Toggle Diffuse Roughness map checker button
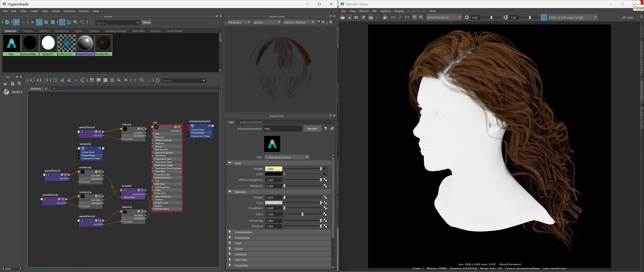 tap(325, 180)
